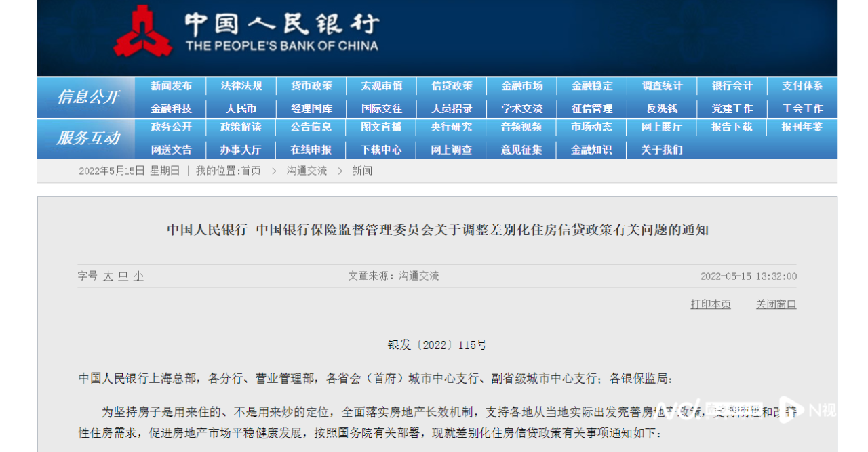
Task: Open the 网上展厅 page
Action: [662, 127]
